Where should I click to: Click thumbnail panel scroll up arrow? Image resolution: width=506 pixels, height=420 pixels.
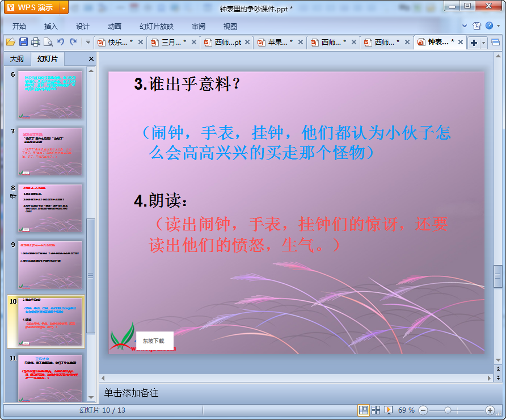point(91,71)
